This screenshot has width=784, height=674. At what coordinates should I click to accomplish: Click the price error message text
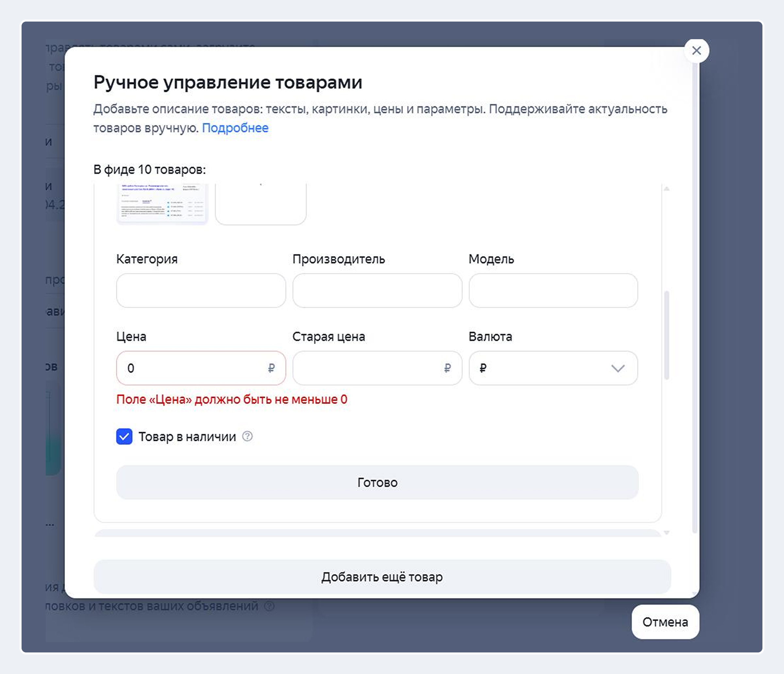pos(232,399)
